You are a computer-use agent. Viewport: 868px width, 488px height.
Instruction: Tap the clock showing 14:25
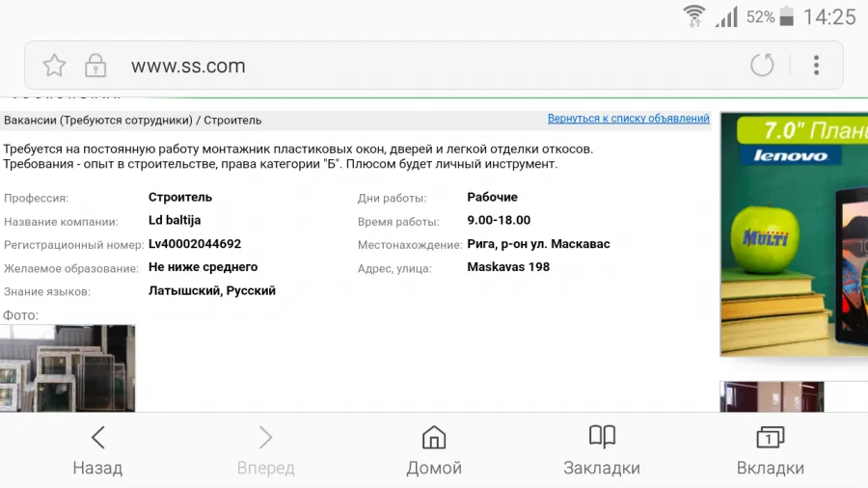click(829, 17)
